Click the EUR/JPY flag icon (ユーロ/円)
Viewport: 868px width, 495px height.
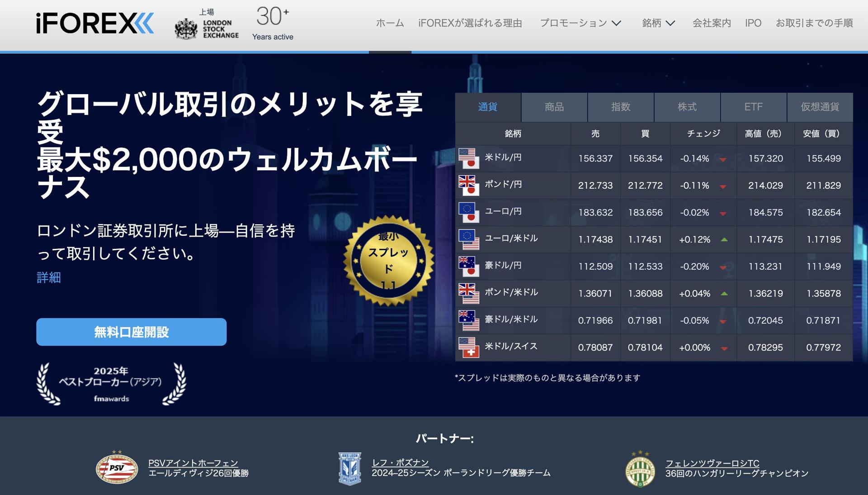click(x=469, y=212)
